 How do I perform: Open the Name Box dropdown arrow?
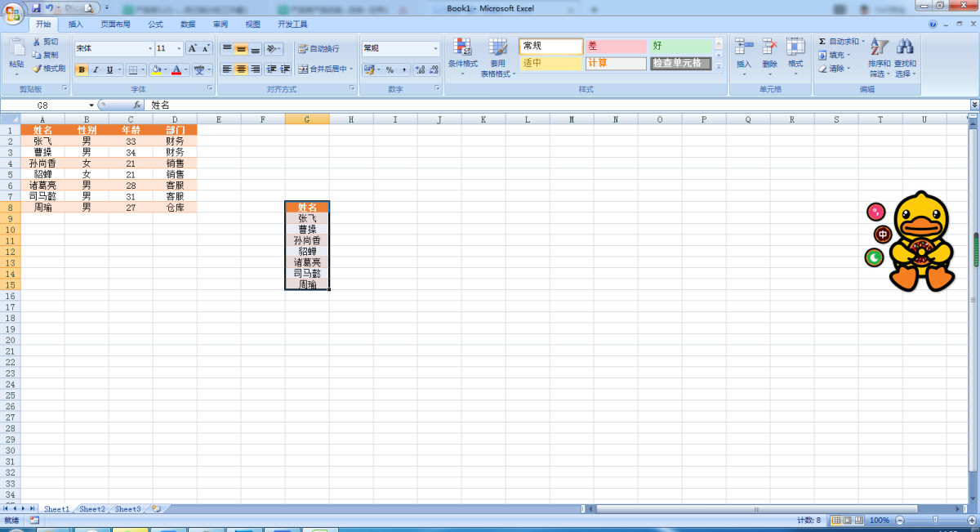click(x=91, y=105)
